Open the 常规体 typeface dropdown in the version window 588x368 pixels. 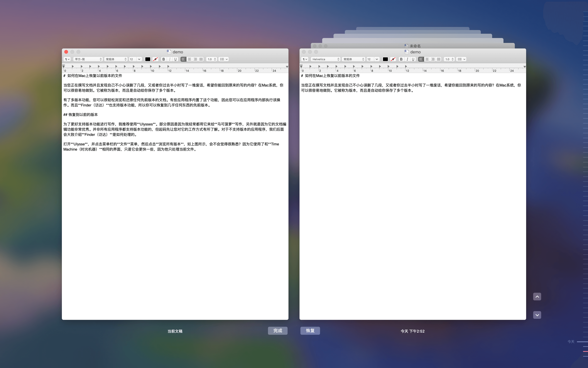tap(354, 59)
